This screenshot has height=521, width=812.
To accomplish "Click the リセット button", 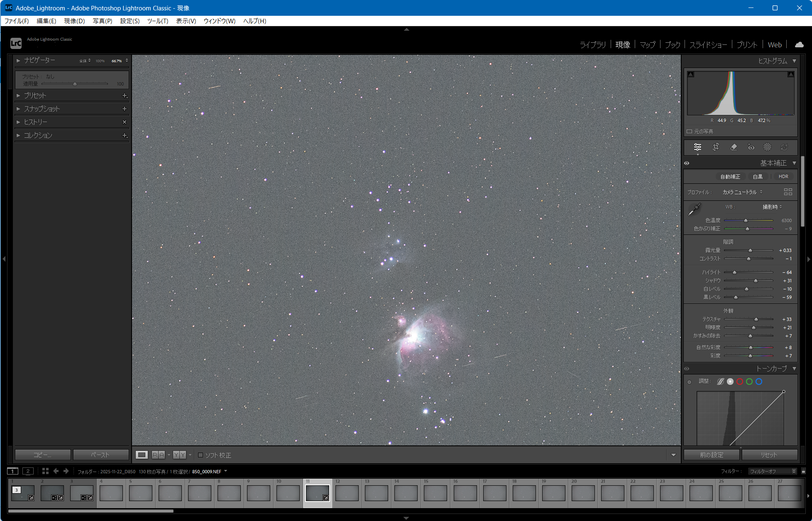I will point(769,455).
